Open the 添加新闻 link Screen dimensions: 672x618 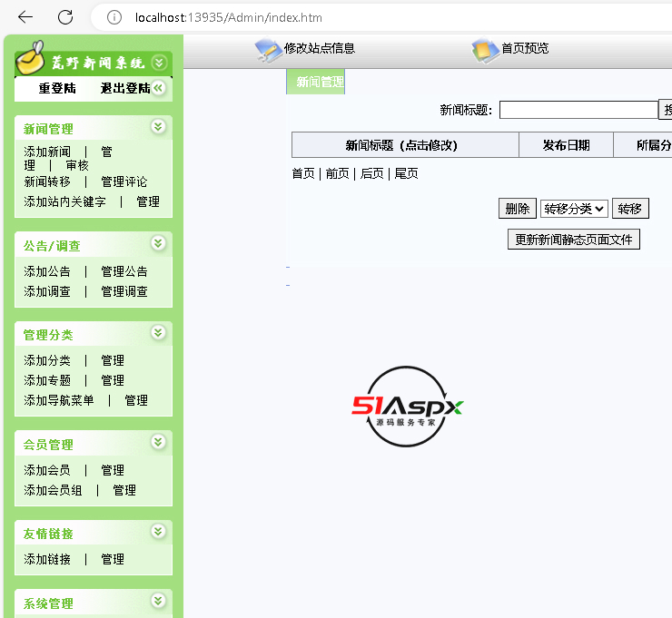point(47,152)
